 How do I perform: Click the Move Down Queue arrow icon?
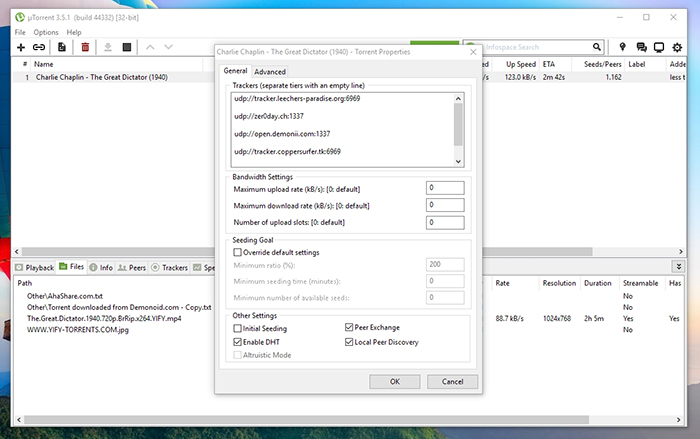[168, 47]
